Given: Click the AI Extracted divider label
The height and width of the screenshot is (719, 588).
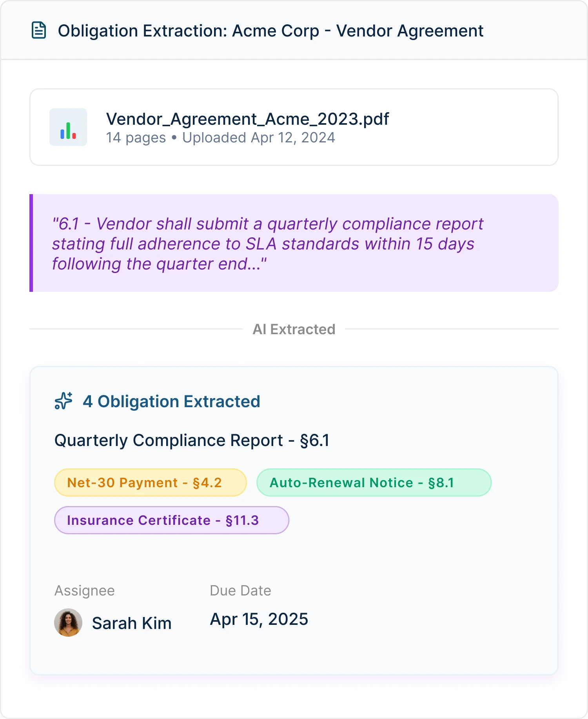Looking at the screenshot, I should click(294, 329).
